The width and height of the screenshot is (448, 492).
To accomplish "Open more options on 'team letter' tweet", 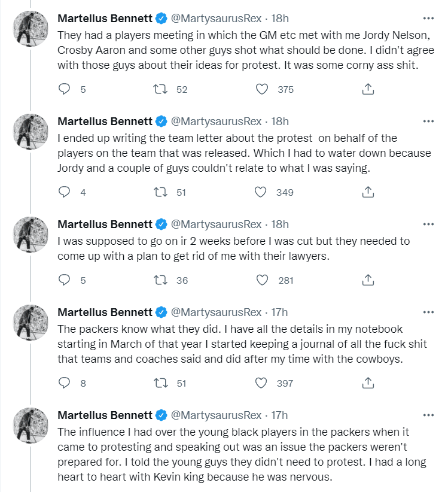I will click(428, 121).
